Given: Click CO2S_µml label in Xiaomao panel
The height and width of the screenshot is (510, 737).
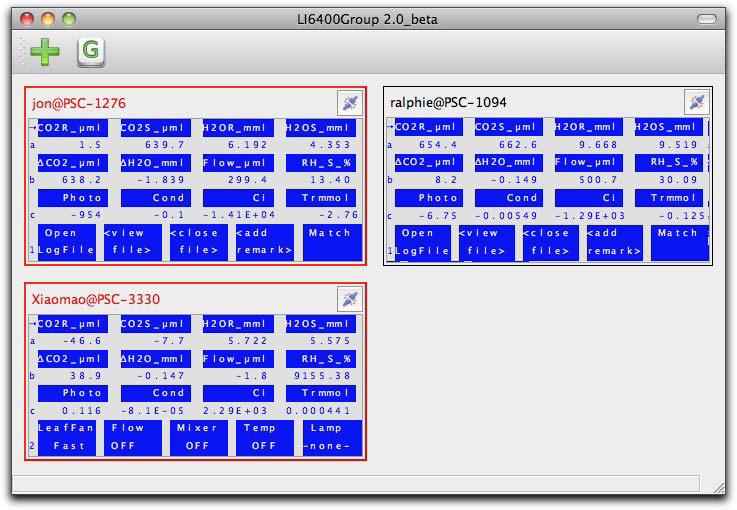Looking at the screenshot, I should point(156,324).
